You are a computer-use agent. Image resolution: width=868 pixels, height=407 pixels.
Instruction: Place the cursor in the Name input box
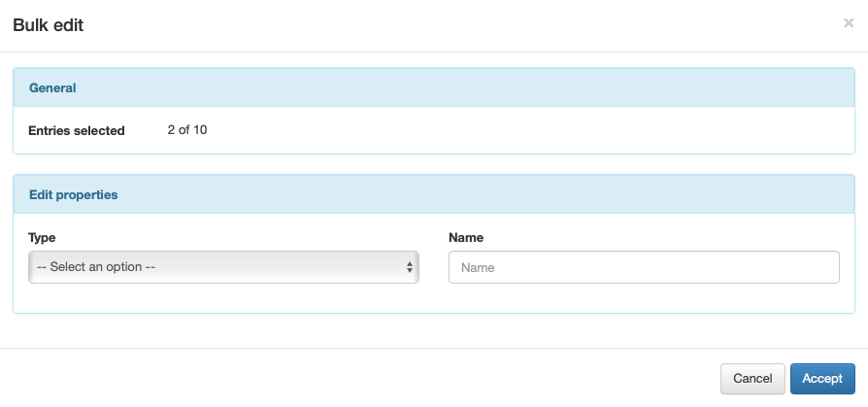pyautogui.click(x=644, y=267)
